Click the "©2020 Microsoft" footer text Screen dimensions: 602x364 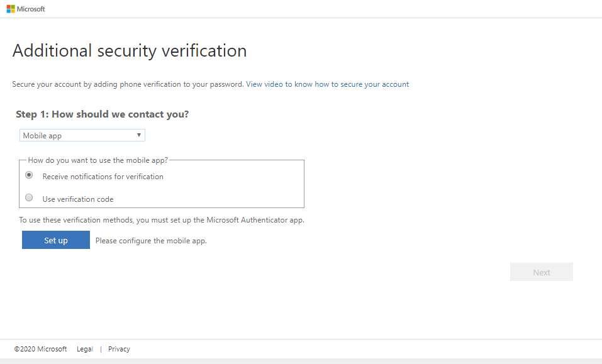(40, 349)
